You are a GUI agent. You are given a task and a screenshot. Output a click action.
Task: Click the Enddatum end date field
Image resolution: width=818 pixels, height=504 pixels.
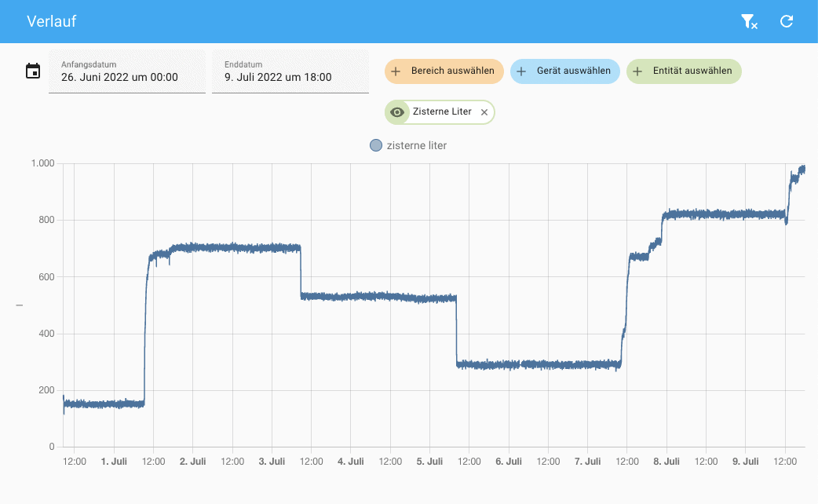coord(290,71)
